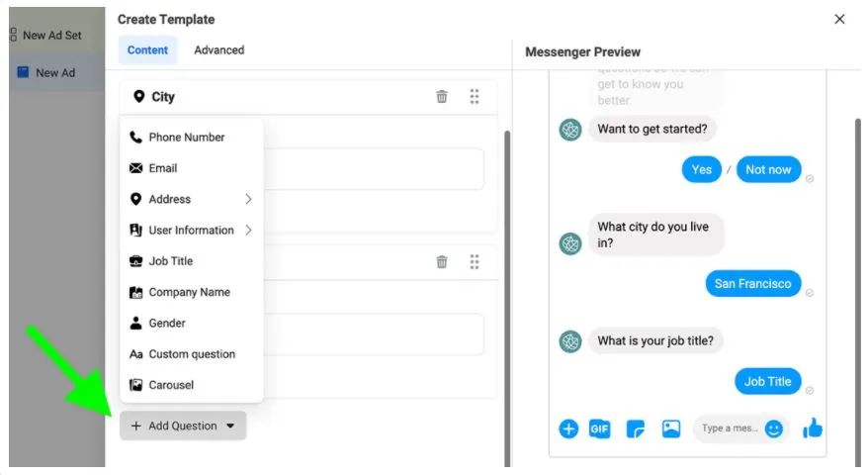Switch to the Advanced tab
The image size is (868, 475).
pos(218,49)
